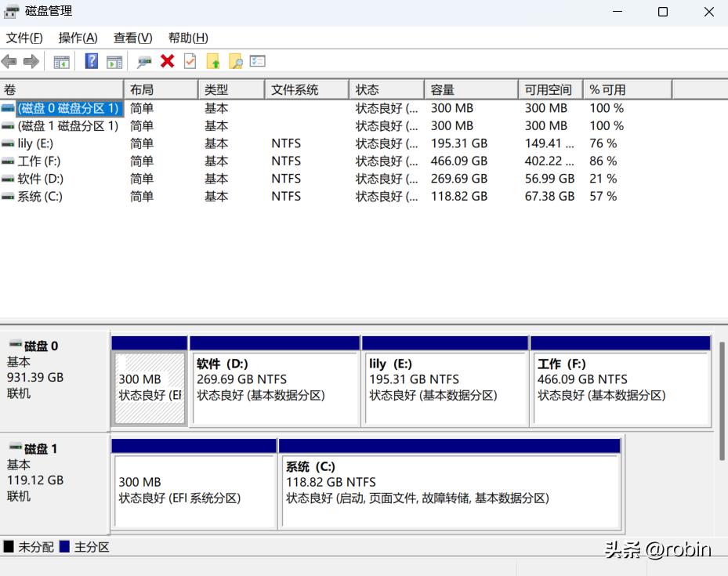This screenshot has height=576, width=728.
Task: Open the 查看(V) menu
Action: [132, 38]
